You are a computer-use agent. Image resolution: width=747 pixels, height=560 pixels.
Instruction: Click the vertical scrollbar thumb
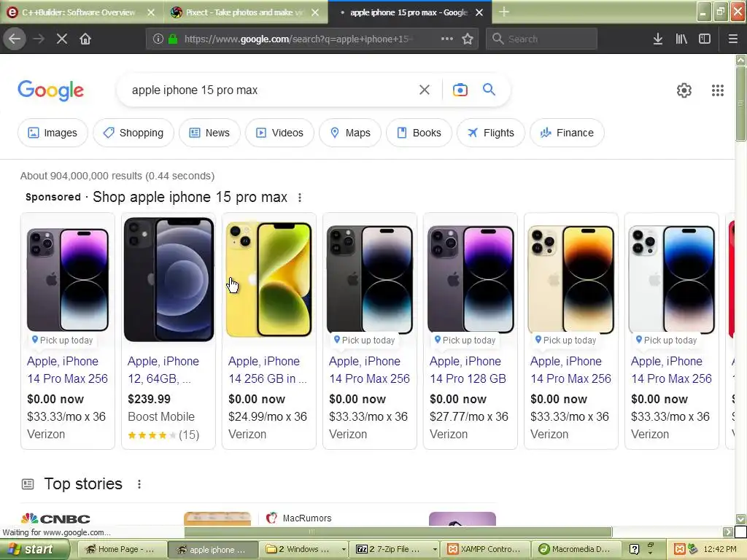point(740,104)
